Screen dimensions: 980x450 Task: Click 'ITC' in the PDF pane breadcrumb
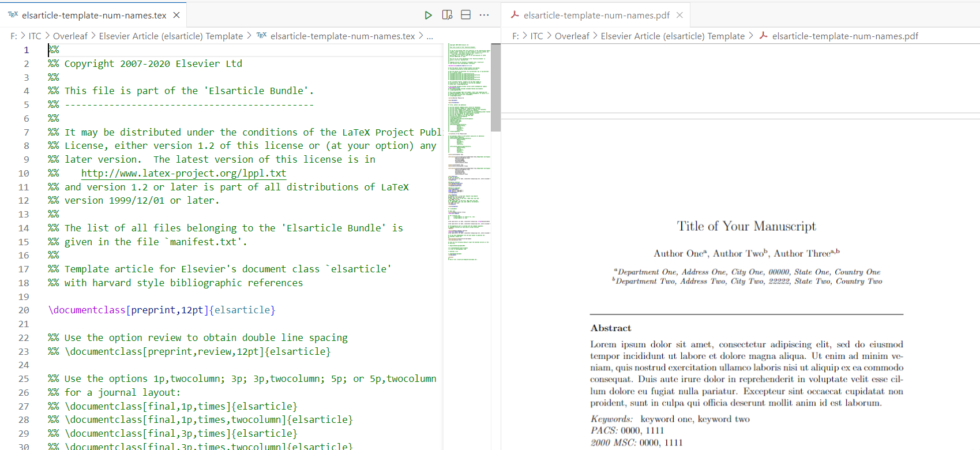pos(537,36)
